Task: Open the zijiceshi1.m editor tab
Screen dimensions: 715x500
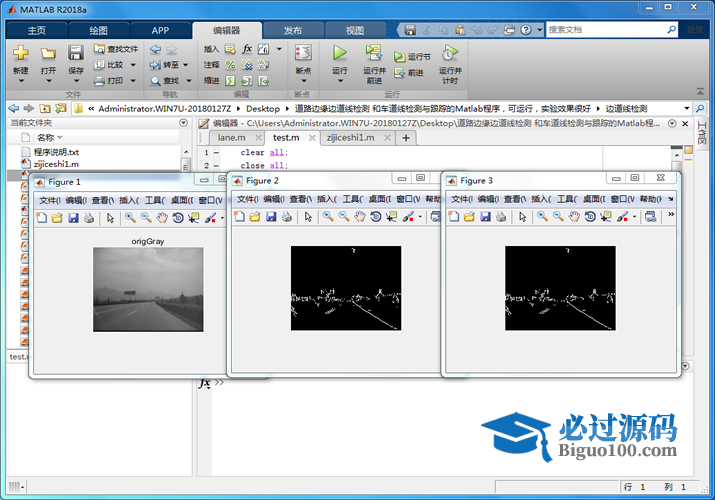Action: [350, 138]
